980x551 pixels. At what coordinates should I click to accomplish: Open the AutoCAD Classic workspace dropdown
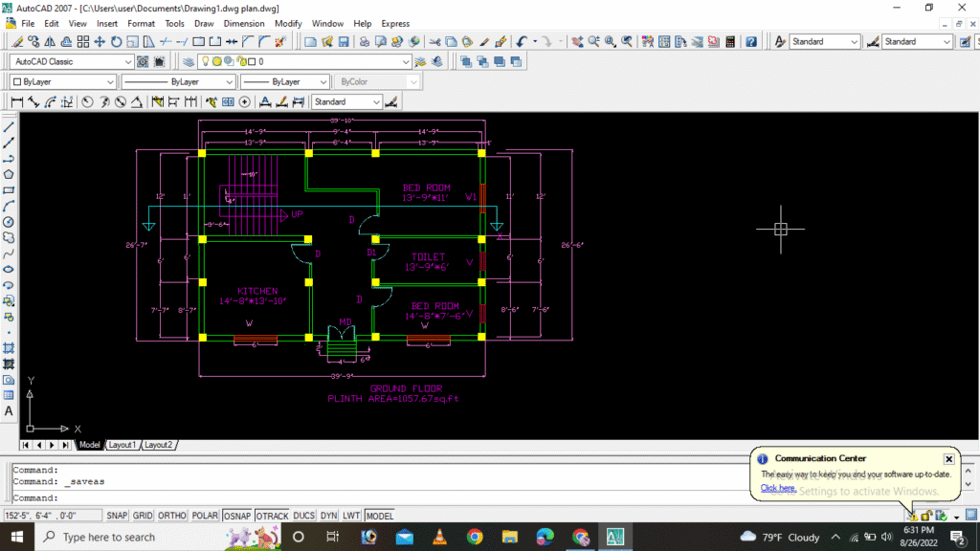point(71,62)
